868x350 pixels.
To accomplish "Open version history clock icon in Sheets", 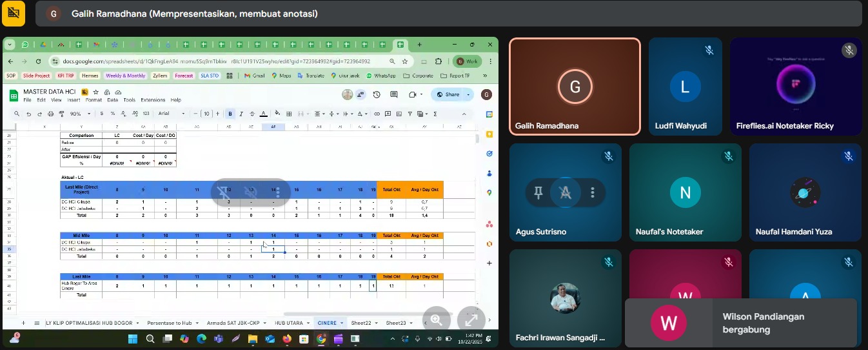I will (x=377, y=95).
